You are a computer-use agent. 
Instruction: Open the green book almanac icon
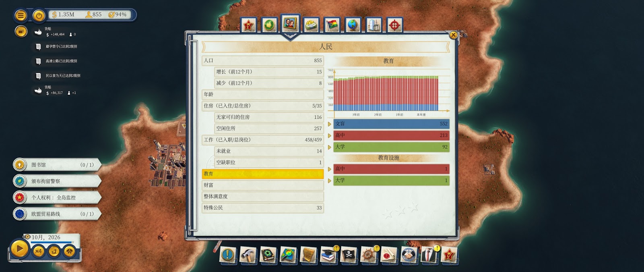[268, 255]
